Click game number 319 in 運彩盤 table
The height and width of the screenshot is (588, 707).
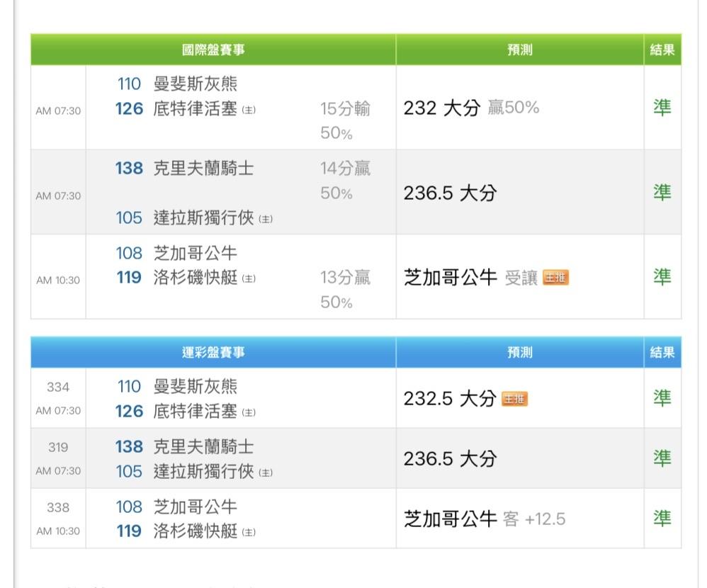tap(58, 448)
